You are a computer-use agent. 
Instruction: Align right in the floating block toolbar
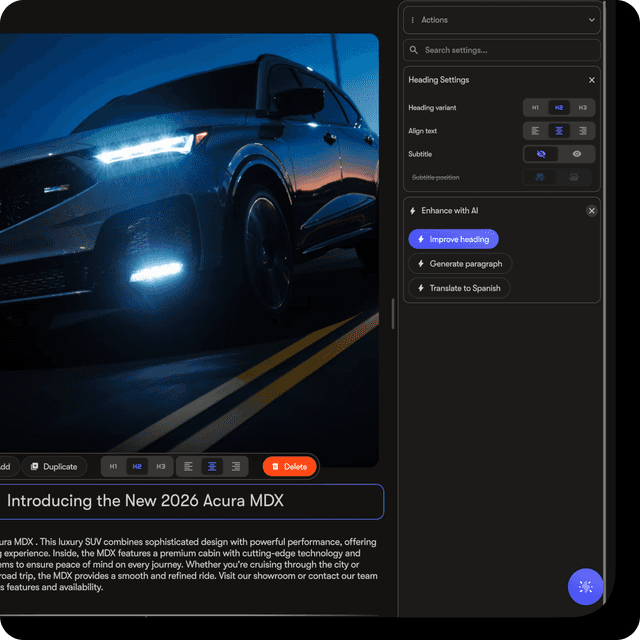click(236, 467)
